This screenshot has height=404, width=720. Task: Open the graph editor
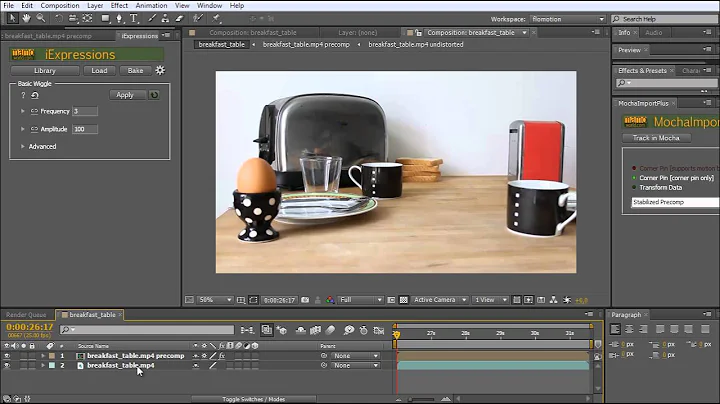tap(379, 330)
